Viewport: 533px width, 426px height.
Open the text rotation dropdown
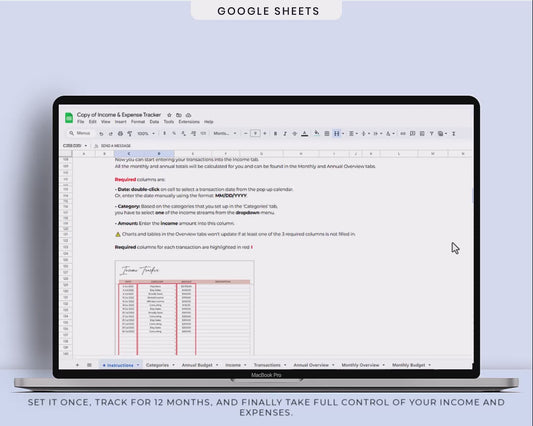(x=390, y=134)
